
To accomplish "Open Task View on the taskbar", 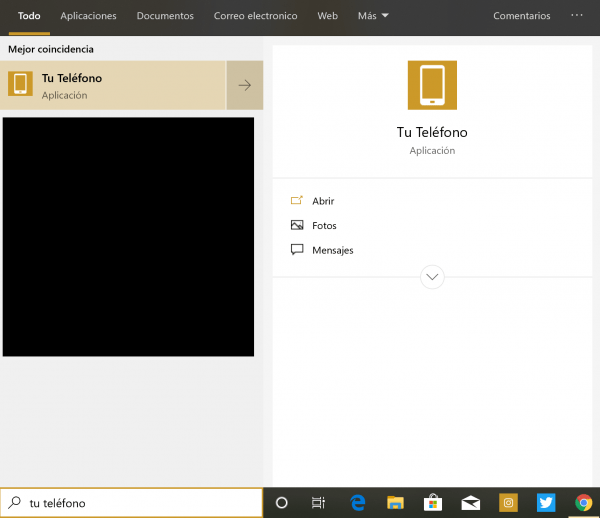I will click(318, 503).
